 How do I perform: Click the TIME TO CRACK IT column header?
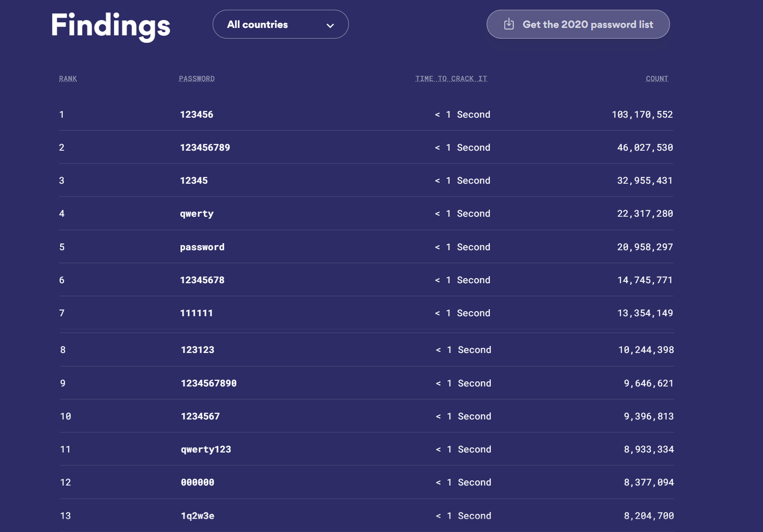(x=451, y=79)
